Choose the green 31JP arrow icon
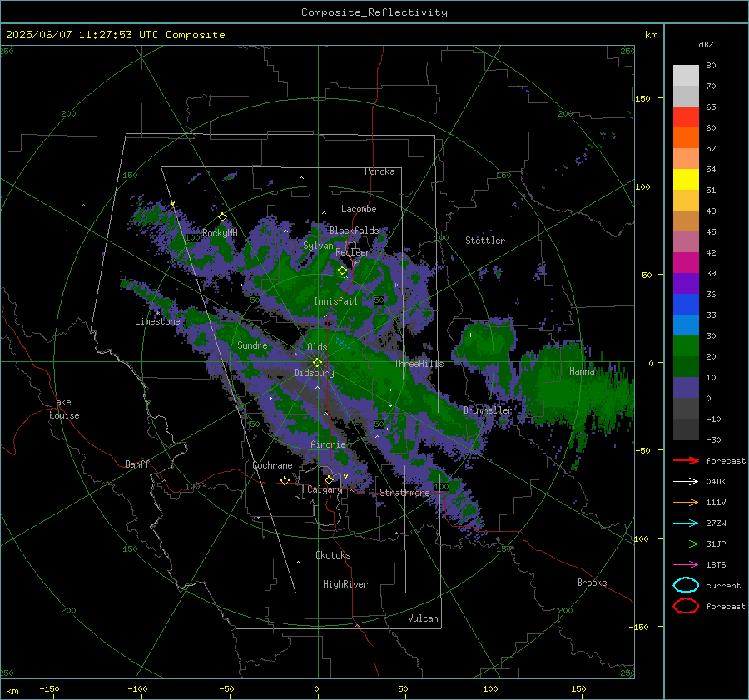The image size is (749, 700). pyautogui.click(x=686, y=544)
